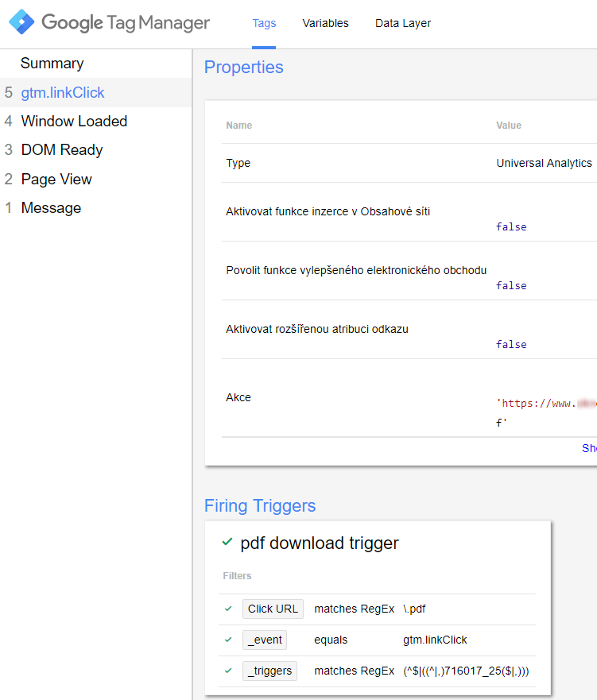Click green checkmark beside pdf download trigger

pos(227,542)
